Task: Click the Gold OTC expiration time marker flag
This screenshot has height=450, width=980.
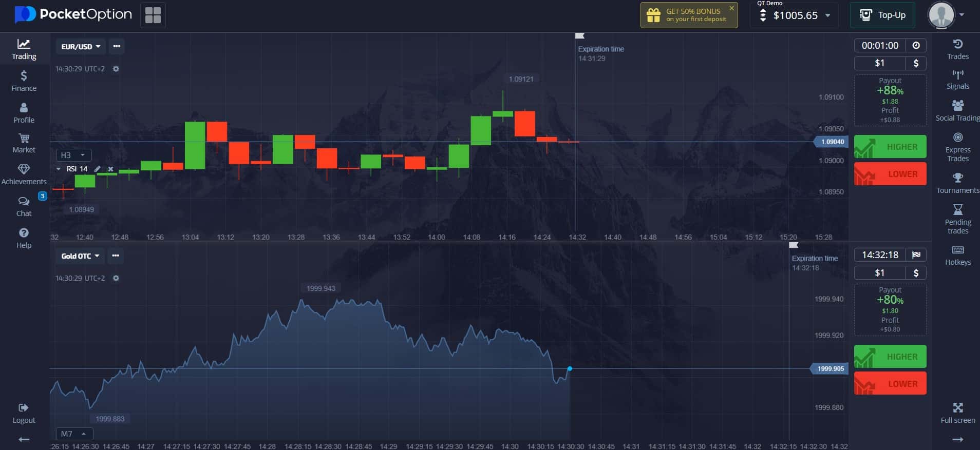Action: [794, 245]
